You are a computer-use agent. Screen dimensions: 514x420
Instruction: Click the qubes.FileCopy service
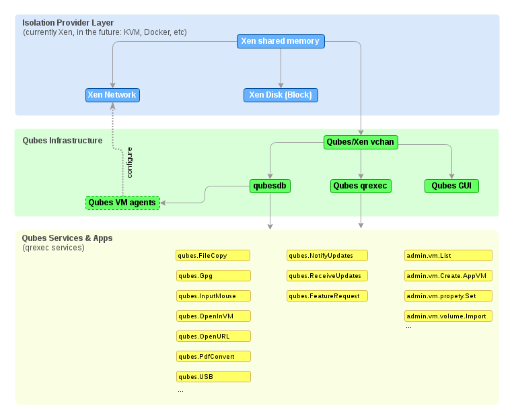(213, 256)
